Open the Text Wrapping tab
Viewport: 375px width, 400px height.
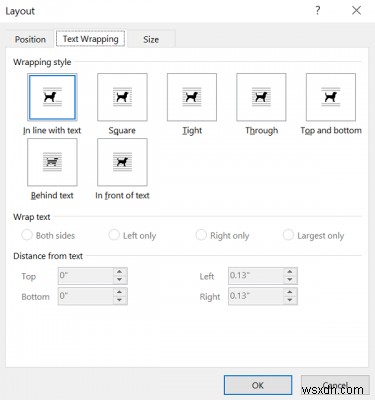(91, 39)
